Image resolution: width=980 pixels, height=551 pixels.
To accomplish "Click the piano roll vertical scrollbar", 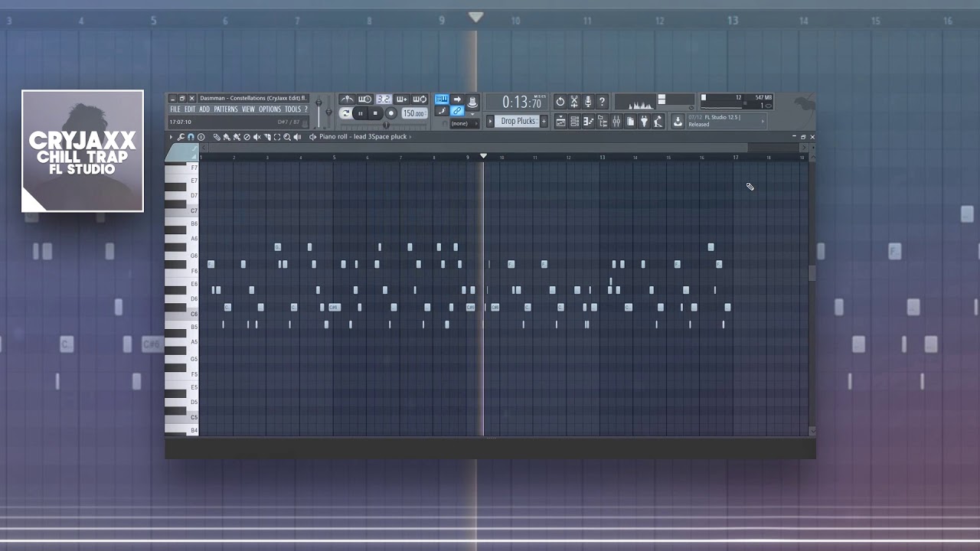I will click(x=812, y=273).
